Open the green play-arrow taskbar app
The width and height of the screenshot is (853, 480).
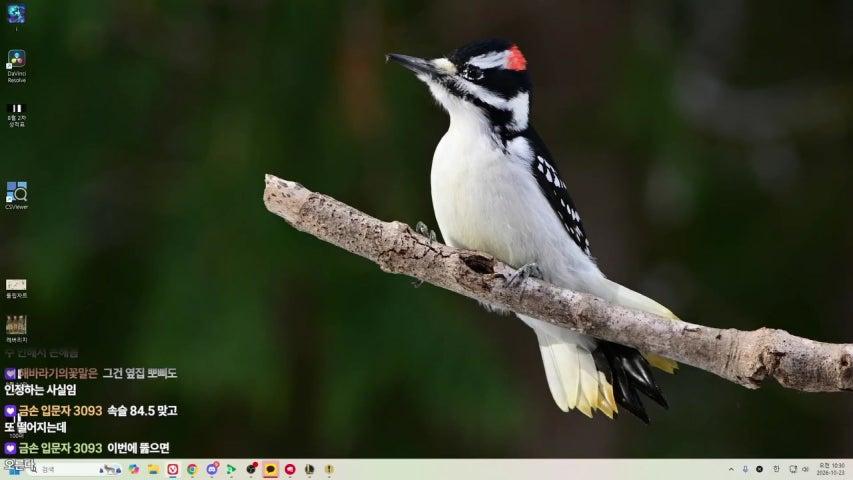click(231, 469)
